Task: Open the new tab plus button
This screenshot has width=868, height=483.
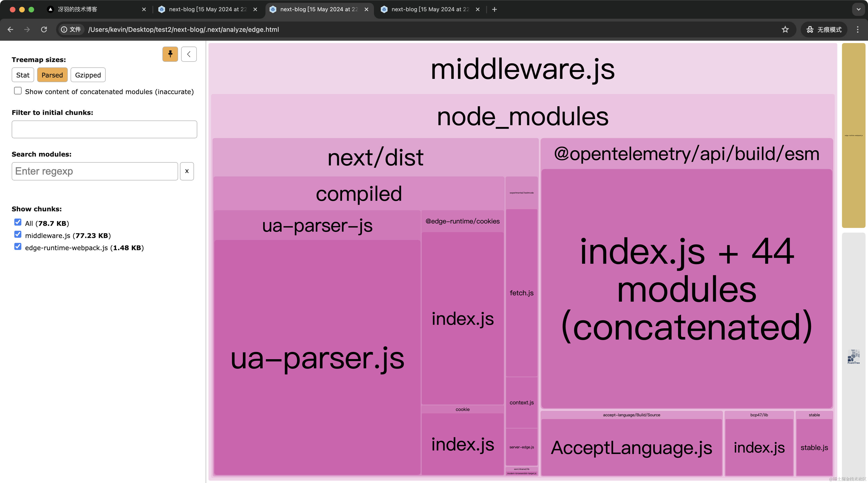Action: click(494, 9)
